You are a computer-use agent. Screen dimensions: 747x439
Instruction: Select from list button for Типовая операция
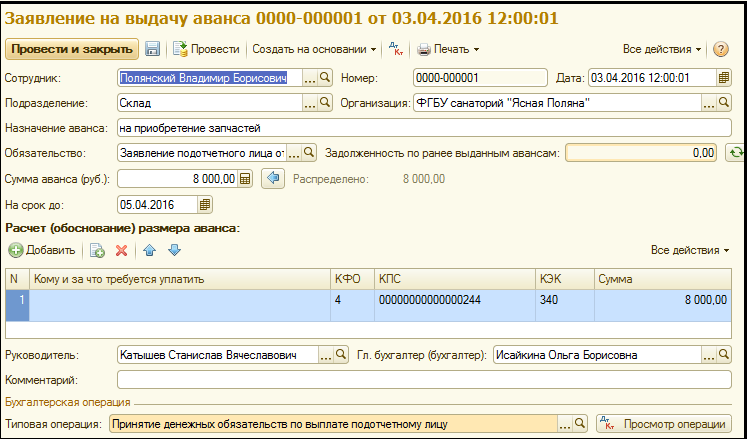tap(565, 424)
